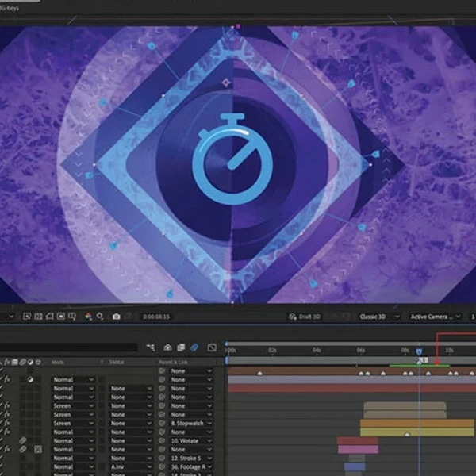Open the Active Camera view dropdown
The width and height of the screenshot is (476, 476).
click(432, 317)
